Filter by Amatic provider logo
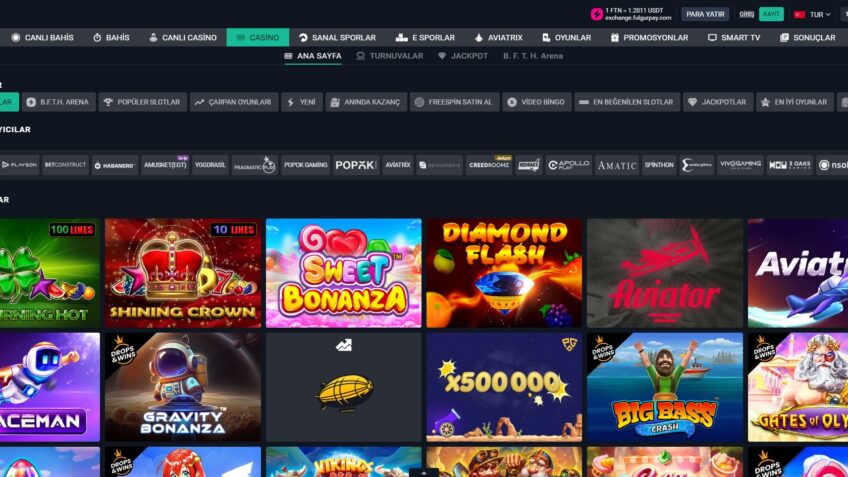This screenshot has height=477, width=848. 617,165
